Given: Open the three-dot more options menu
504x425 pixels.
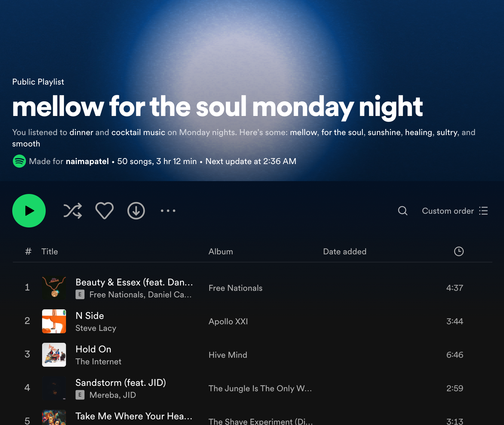Looking at the screenshot, I should point(168,211).
